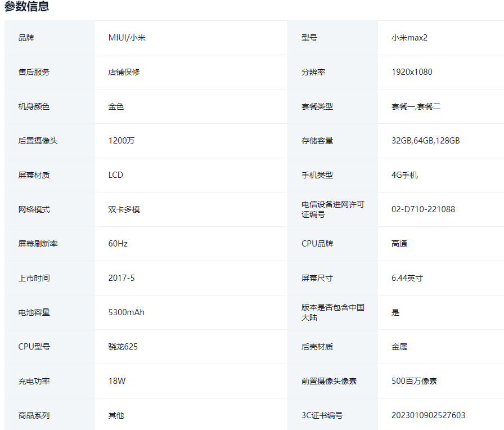Click the 小米max2 model value
The image size is (504, 430).
tap(409, 38)
